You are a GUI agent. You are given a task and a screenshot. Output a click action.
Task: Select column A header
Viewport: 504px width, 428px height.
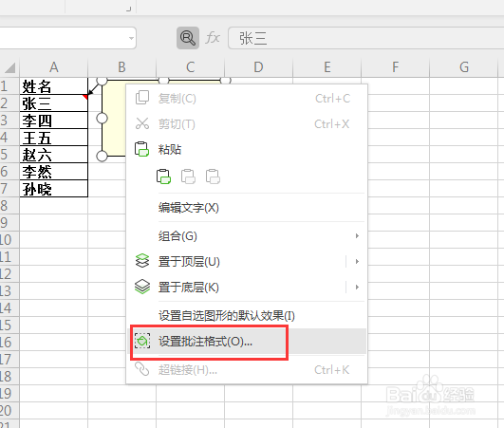(x=54, y=67)
